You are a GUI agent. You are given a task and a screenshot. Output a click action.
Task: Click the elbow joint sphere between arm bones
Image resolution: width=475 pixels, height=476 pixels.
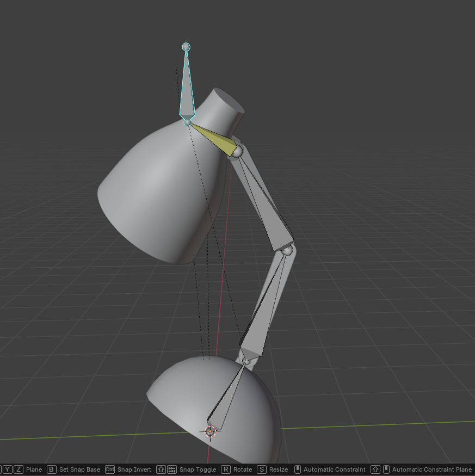click(x=287, y=250)
